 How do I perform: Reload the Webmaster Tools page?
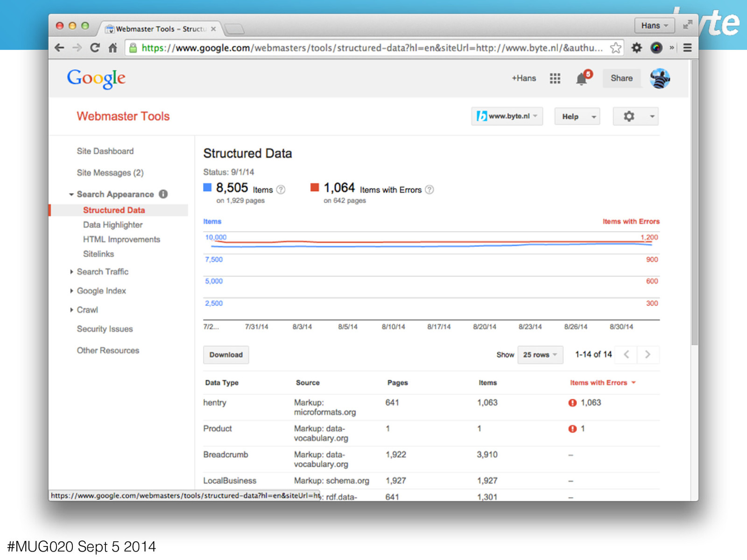pos(95,48)
